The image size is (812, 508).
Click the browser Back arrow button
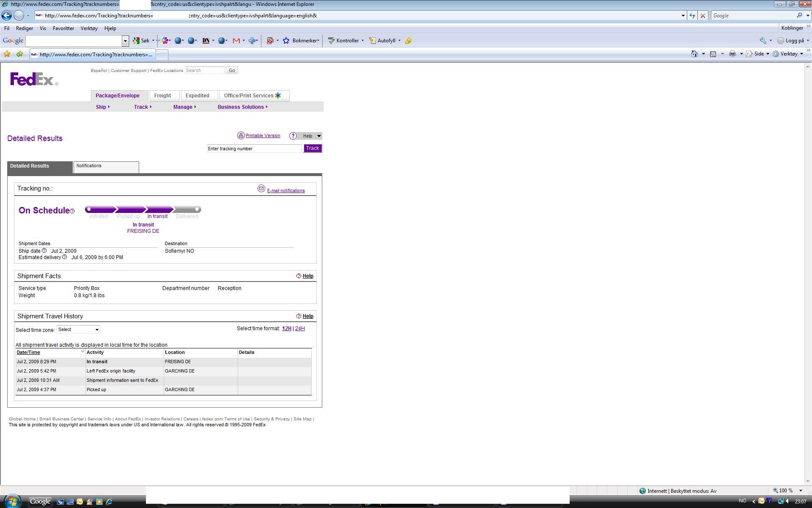(6, 16)
